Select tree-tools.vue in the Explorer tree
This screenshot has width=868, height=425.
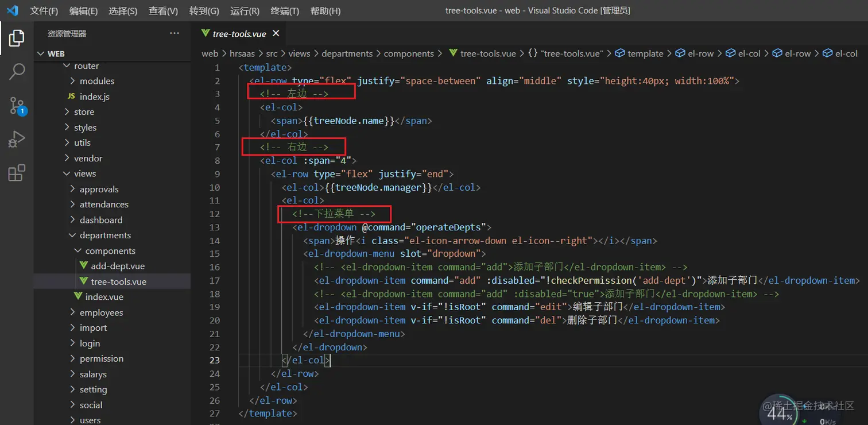click(x=113, y=281)
